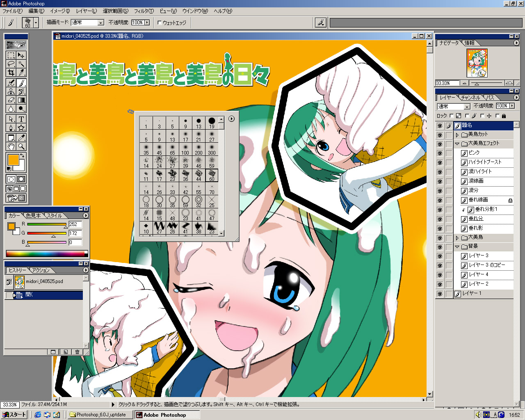Viewport: 525px width, 420px height.
Task: Toggle lock position checkbox
Action: point(482,116)
